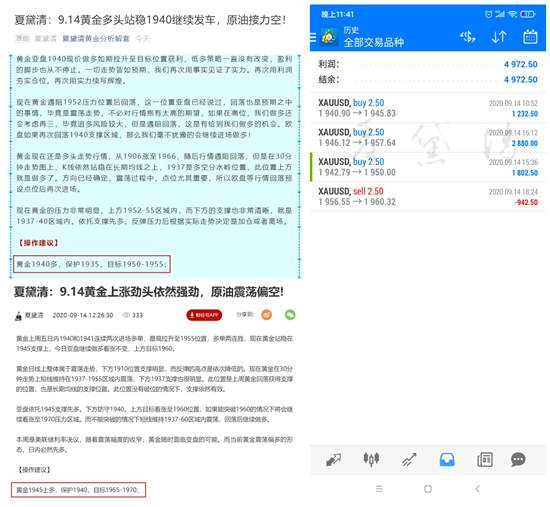Share via the orange Weibo icon

[267, 315]
